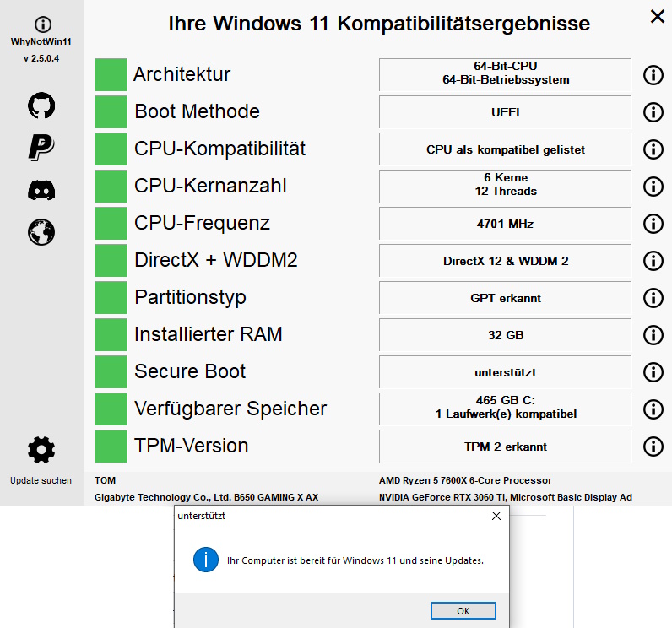Select the 4701 MHz result box

[x=506, y=224]
